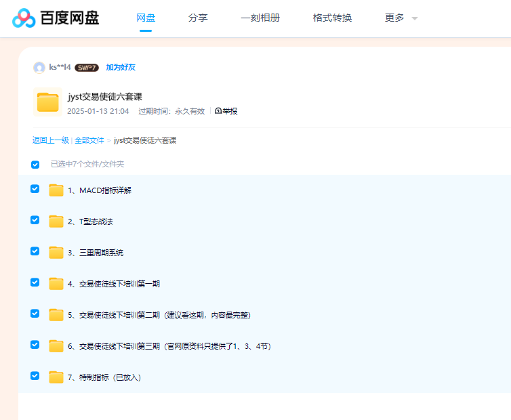Toggle the select-all checkbox

pos(35,165)
